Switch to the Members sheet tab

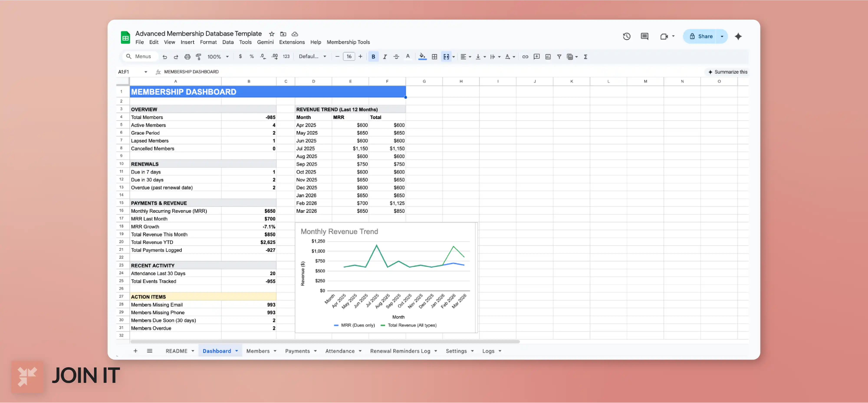[258, 351]
